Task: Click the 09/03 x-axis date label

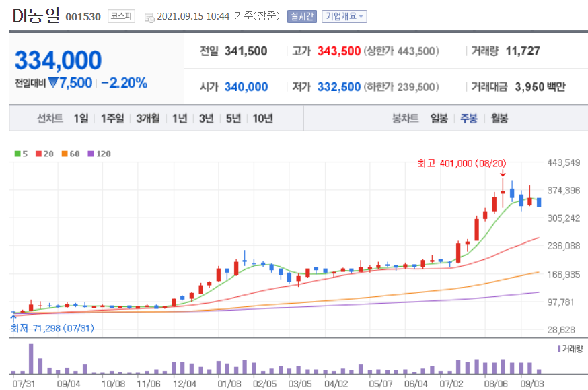Action: point(531,384)
